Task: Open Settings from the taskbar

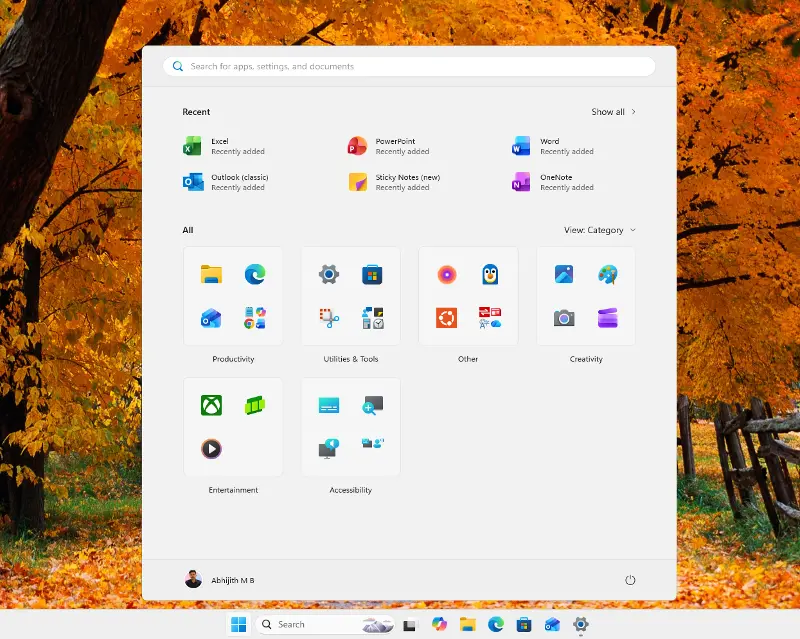Action: [x=581, y=624]
